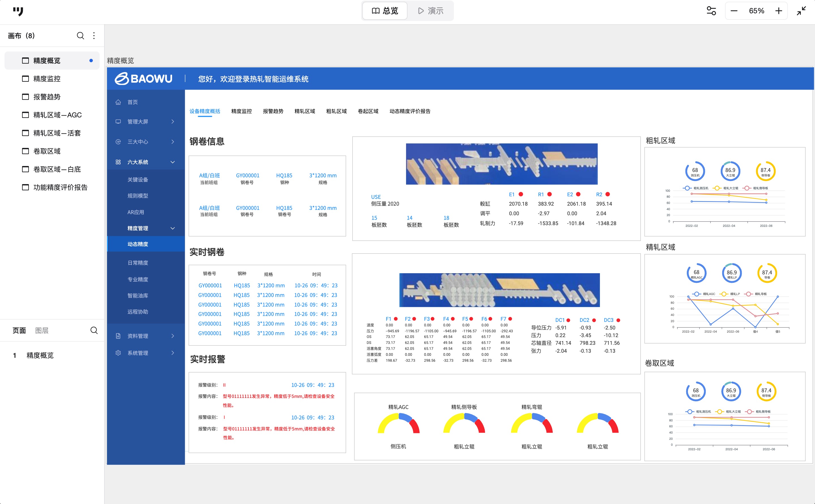Screen dimensions: 815x504
Task: Open the settings sliders icon
Action: click(711, 11)
